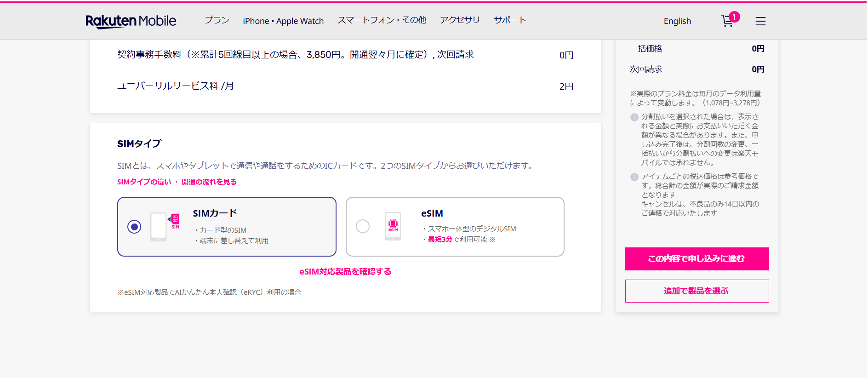
Task: Click the cart item count badge
Action: [734, 17]
